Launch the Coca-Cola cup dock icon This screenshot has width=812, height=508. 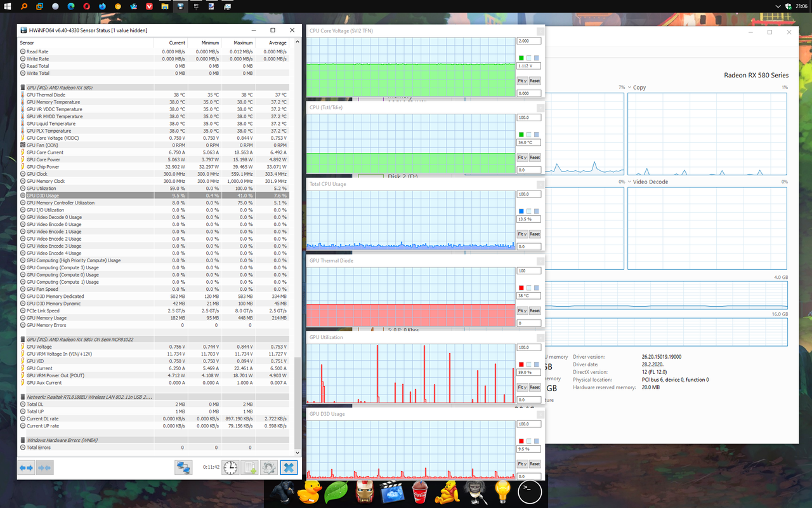click(419, 492)
